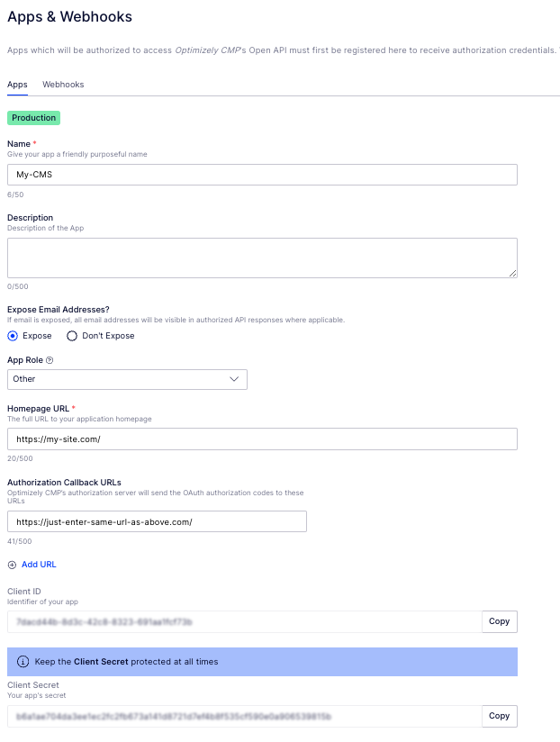Click the green Production environment badge
This screenshot has height=742, width=560.
click(33, 118)
